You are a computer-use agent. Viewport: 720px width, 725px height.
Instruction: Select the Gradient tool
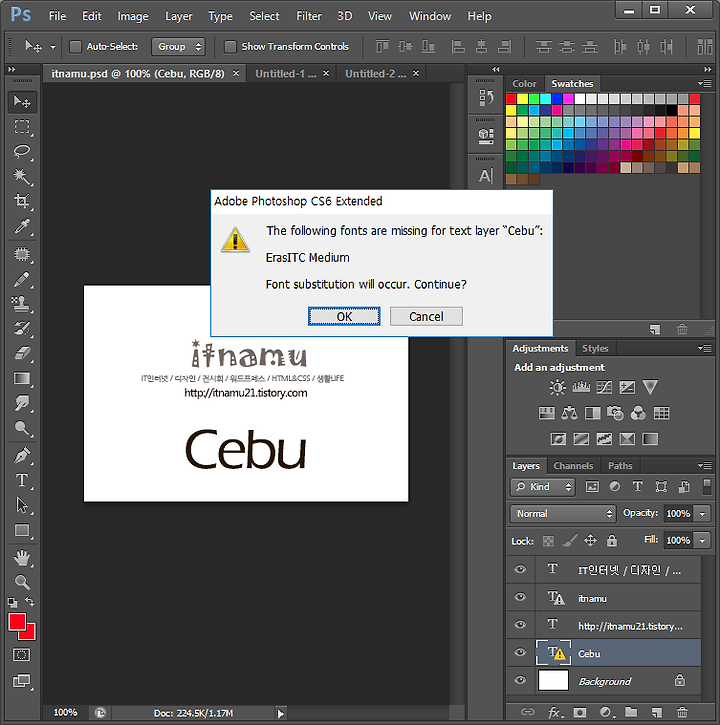(x=22, y=379)
